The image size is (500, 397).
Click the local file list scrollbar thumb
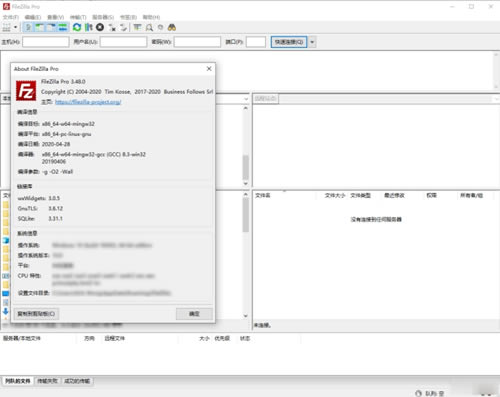(x=246, y=215)
